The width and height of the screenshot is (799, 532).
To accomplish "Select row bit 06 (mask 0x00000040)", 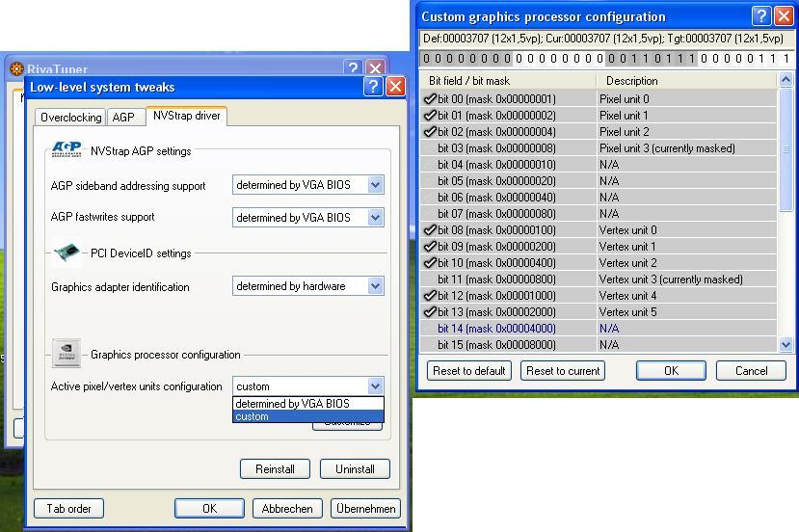I will [x=599, y=197].
